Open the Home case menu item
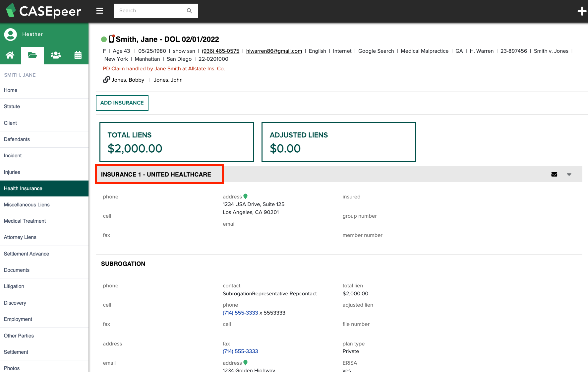The width and height of the screenshot is (588, 372). (44, 90)
